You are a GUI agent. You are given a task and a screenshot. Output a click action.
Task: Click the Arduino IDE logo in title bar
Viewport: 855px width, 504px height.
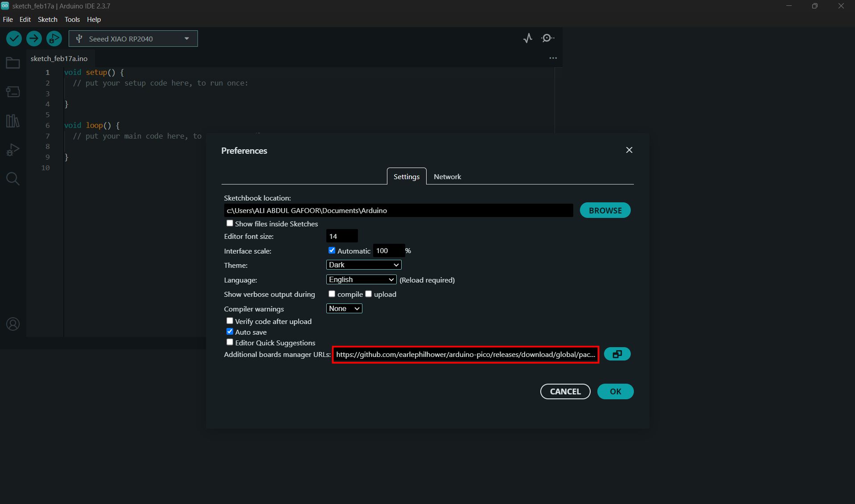pos(5,6)
